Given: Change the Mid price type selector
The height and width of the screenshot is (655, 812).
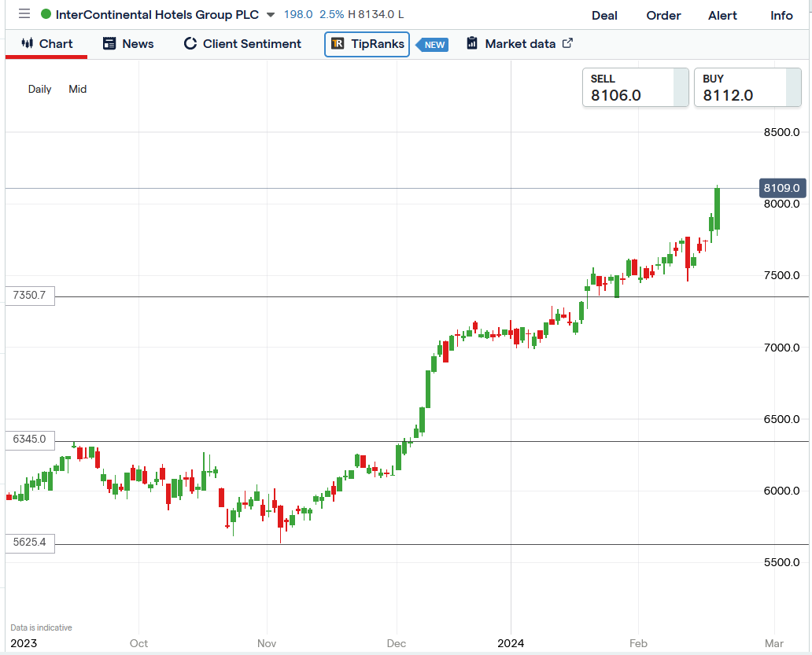Looking at the screenshot, I should tap(78, 89).
